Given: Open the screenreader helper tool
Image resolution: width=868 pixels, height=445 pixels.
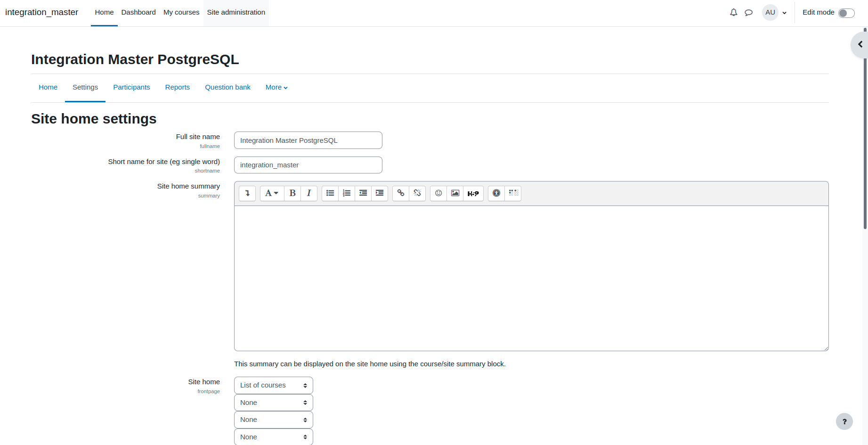Looking at the screenshot, I should point(513,193).
